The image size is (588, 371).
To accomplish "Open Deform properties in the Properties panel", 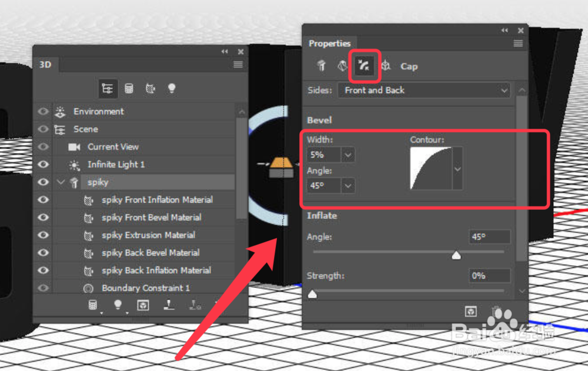I will (343, 66).
